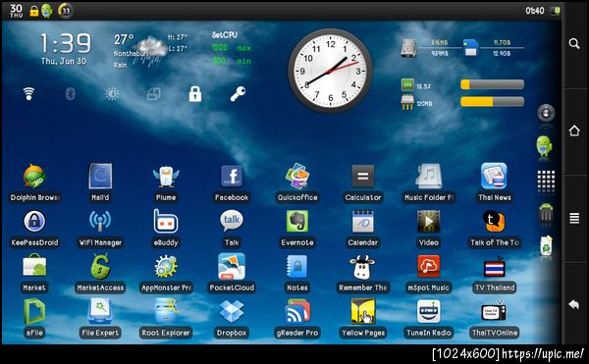
Task: Launch gReader Pro
Action: [297, 311]
